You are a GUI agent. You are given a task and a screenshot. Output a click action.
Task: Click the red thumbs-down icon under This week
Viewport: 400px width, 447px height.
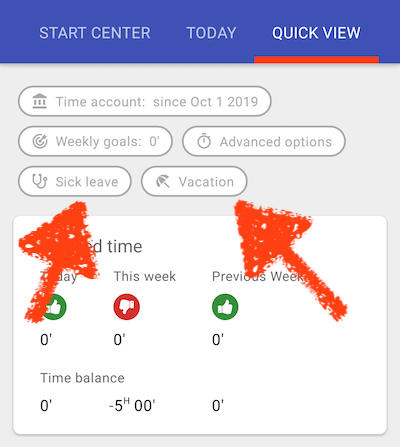pos(126,307)
